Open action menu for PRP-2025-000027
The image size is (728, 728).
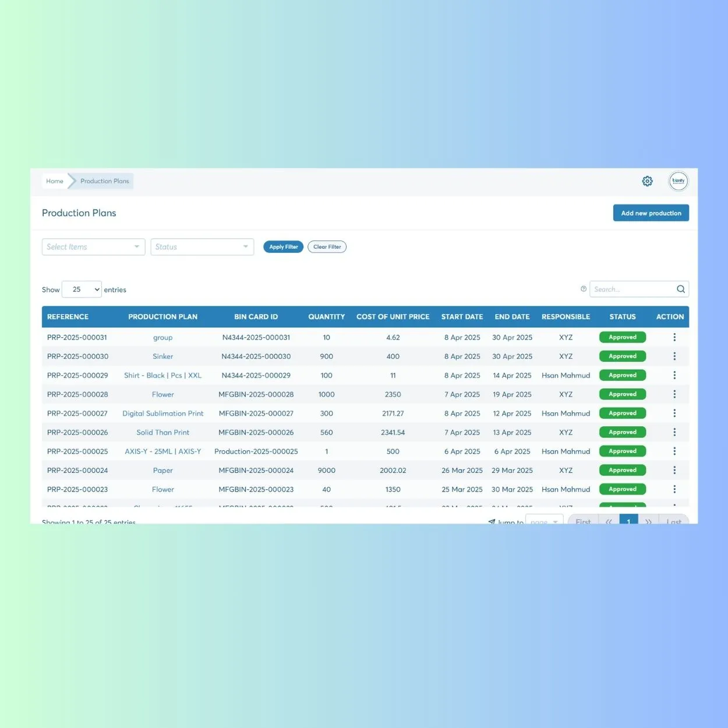(674, 414)
